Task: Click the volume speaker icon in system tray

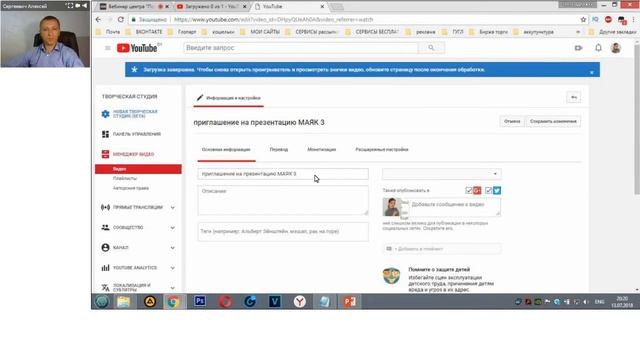Action: (x=586, y=302)
